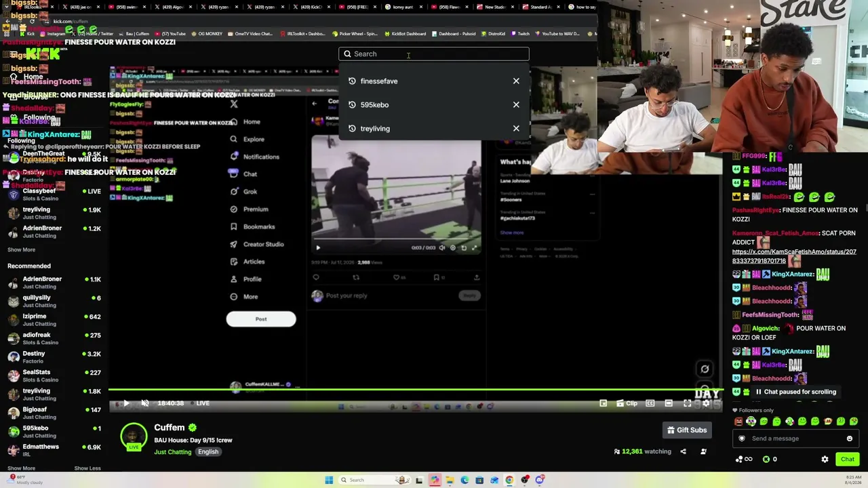
Task: Open Microsoft Edge from taskbar
Action: pos(465,480)
